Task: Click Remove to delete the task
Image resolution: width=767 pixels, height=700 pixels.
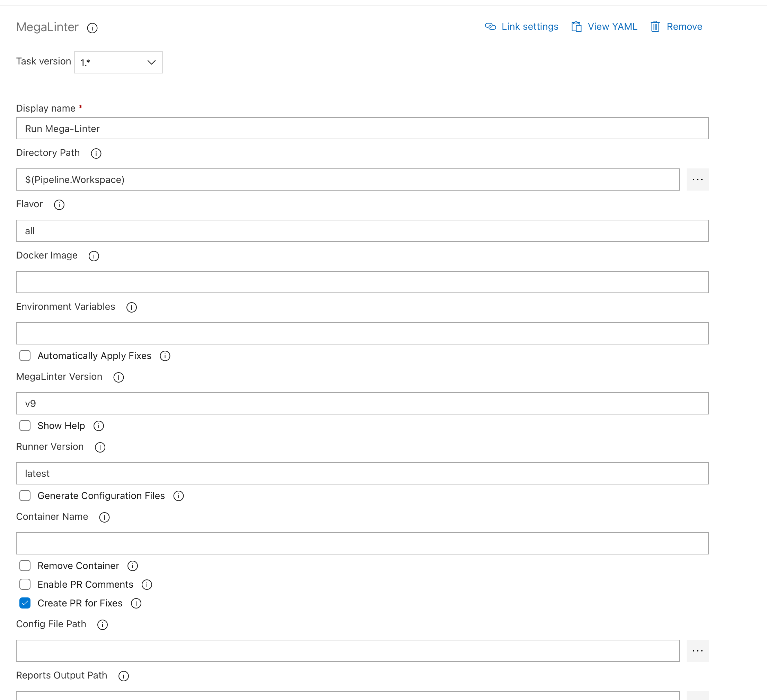Action: [x=684, y=26]
